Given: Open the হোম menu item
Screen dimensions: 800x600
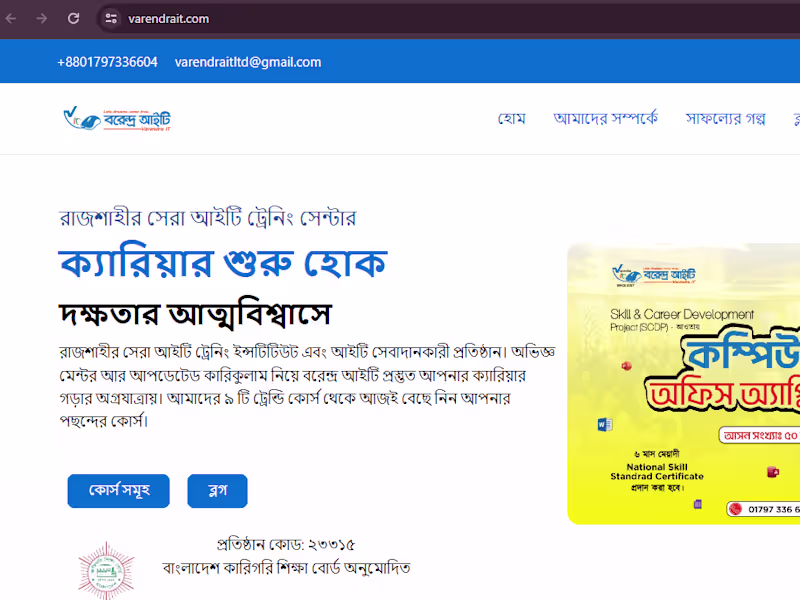Looking at the screenshot, I should [x=512, y=118].
